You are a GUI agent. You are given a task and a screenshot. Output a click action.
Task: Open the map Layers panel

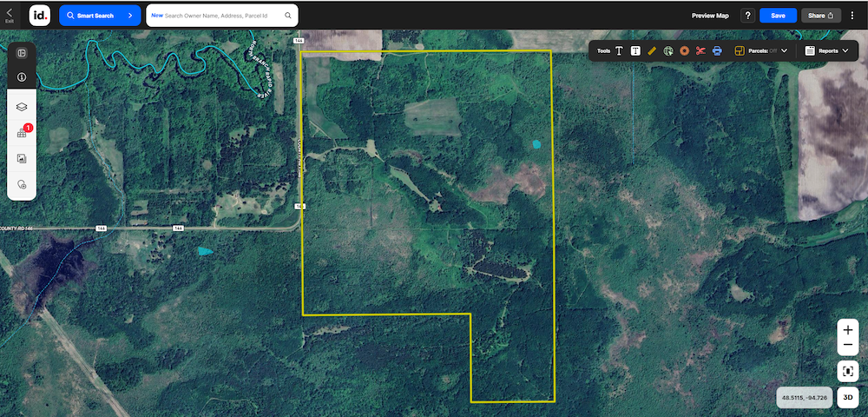click(x=22, y=106)
